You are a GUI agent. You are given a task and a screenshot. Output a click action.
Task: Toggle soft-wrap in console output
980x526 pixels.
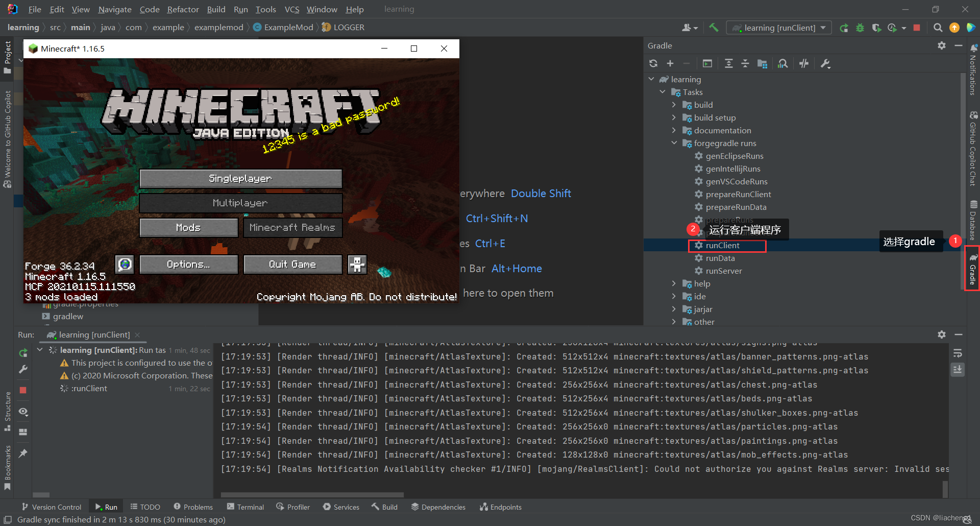pyautogui.click(x=958, y=353)
